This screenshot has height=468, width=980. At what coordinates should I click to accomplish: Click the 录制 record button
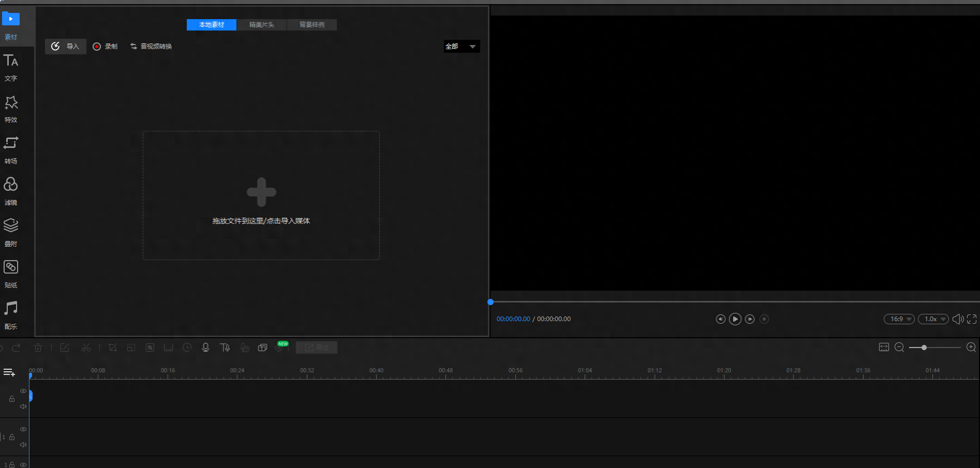point(105,47)
